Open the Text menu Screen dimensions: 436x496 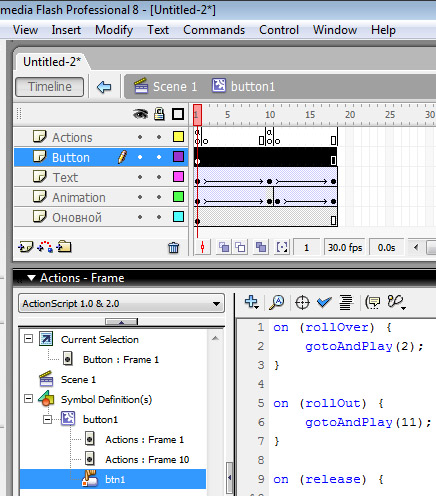point(158,30)
